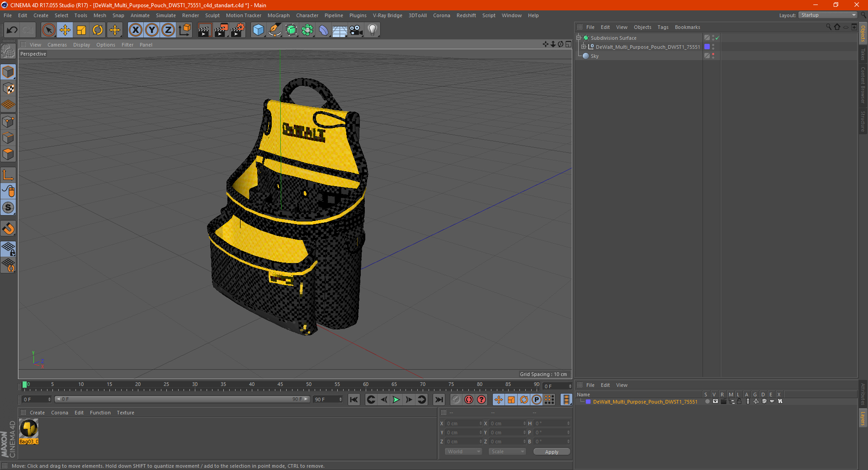Viewport: 868px width, 470px height.
Task: Toggle Enable Snap (S) icon
Action: coord(8,208)
